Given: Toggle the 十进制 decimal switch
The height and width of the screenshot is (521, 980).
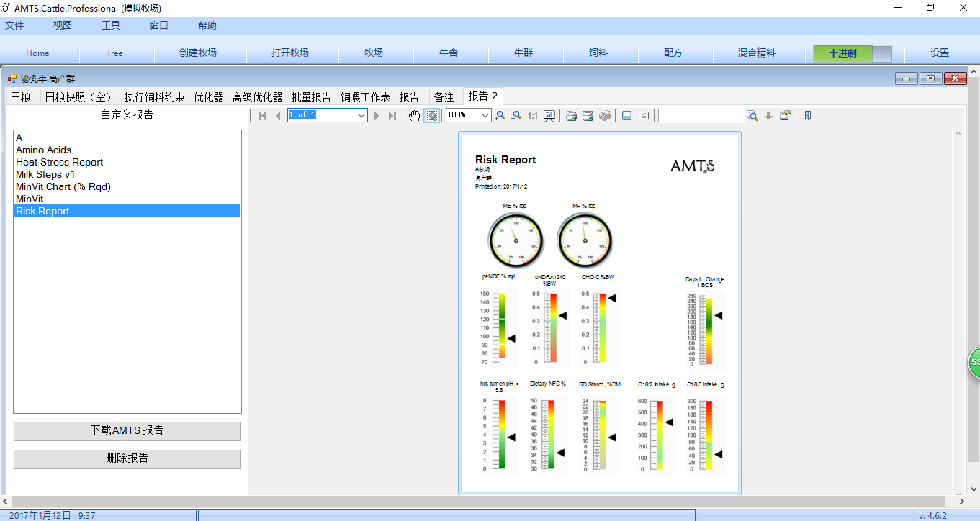Looking at the screenshot, I should 853,53.
